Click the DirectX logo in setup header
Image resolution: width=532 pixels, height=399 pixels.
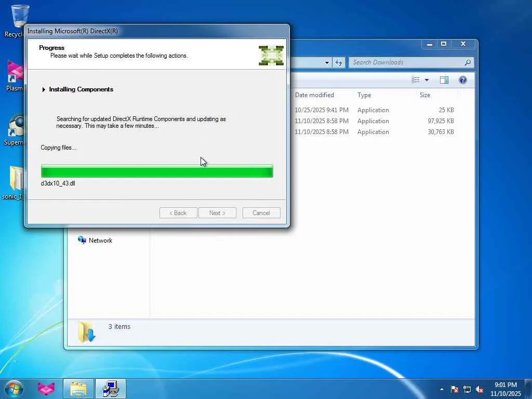point(271,55)
